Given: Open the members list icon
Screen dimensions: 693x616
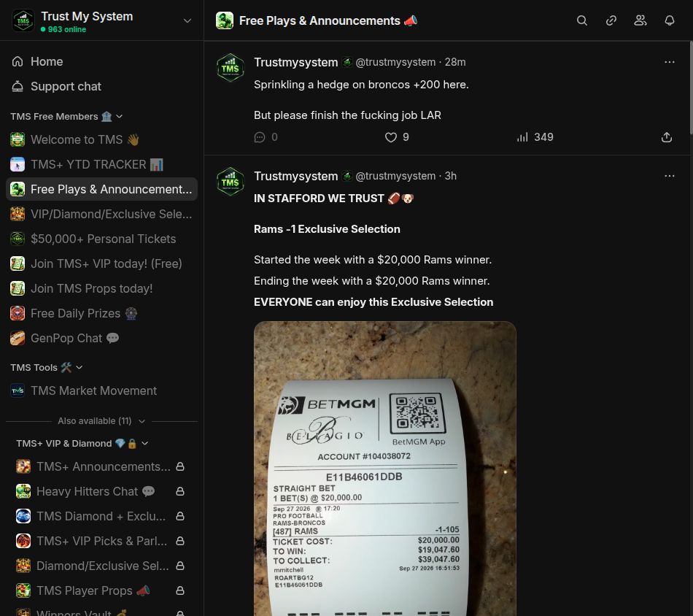Looking at the screenshot, I should 640,20.
